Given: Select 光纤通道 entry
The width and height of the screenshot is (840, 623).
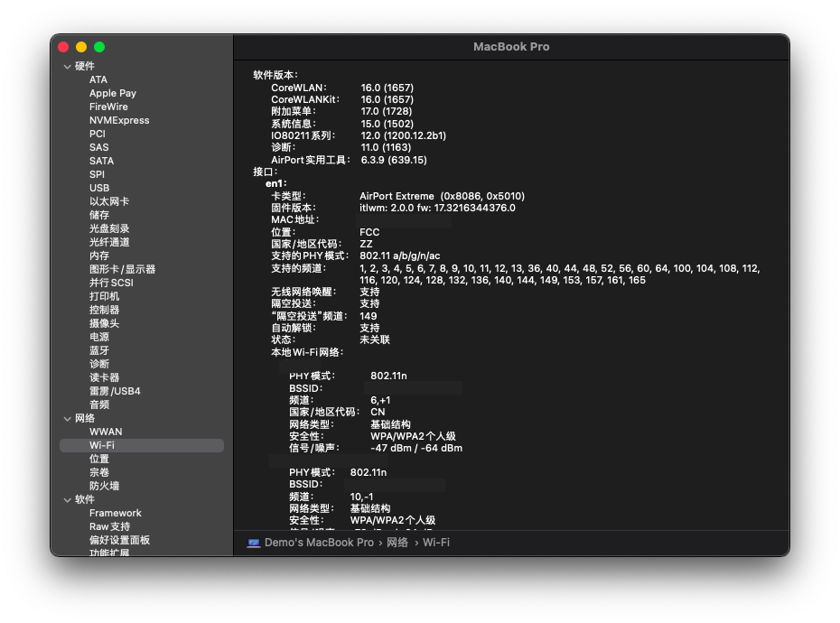Looking at the screenshot, I should tap(108, 242).
